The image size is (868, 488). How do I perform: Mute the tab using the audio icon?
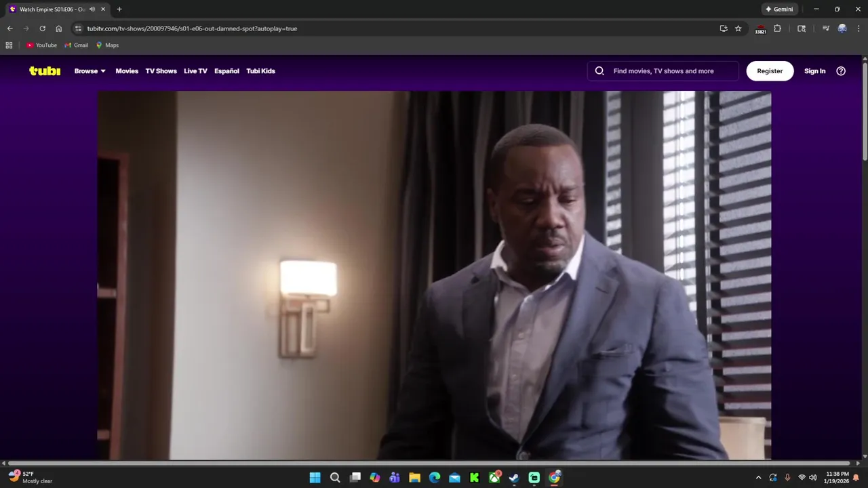(92, 9)
